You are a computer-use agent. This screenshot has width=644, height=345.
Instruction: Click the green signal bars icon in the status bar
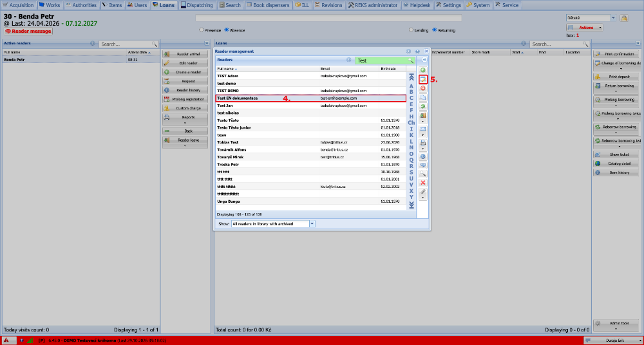[x=30, y=340]
